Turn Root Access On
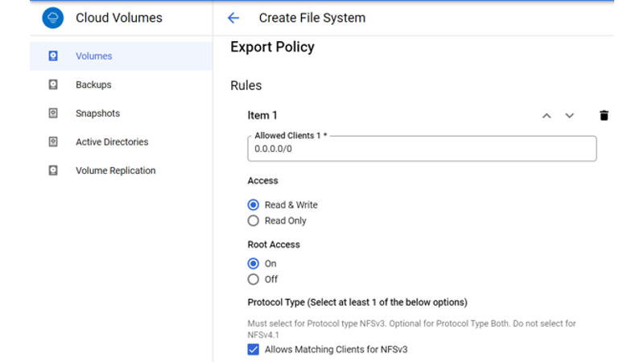Image resolution: width=644 pixels, height=362 pixels. click(254, 264)
